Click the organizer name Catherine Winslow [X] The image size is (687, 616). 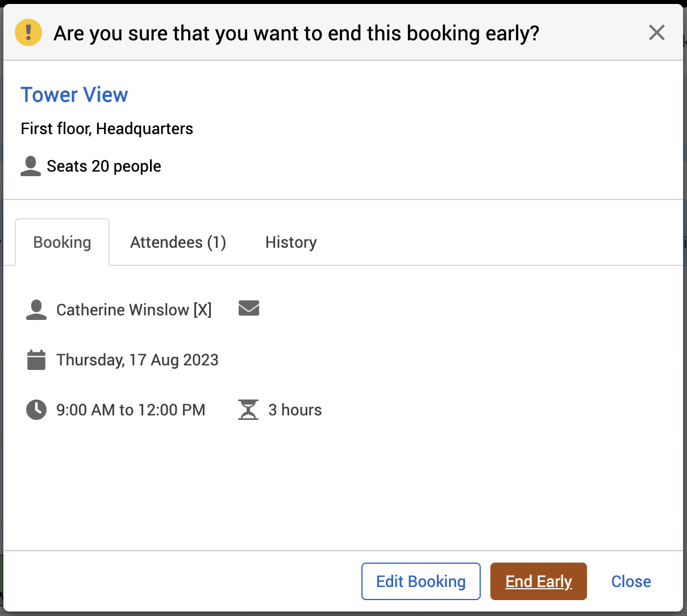coord(134,310)
